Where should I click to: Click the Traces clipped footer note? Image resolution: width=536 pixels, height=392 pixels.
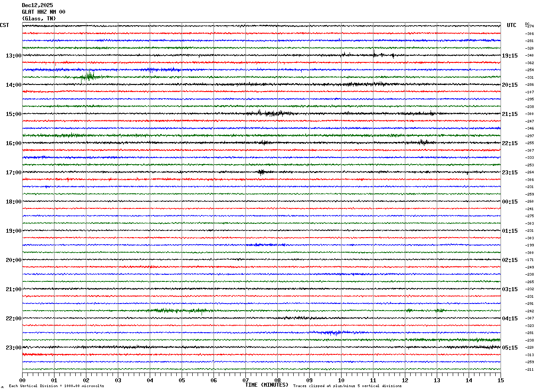coord(347,386)
